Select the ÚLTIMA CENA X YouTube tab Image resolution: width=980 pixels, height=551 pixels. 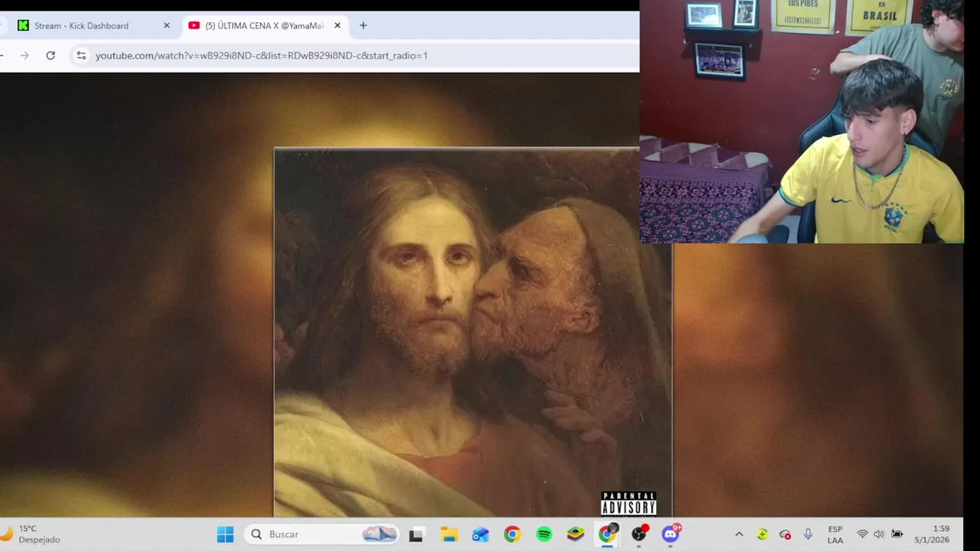point(264,25)
